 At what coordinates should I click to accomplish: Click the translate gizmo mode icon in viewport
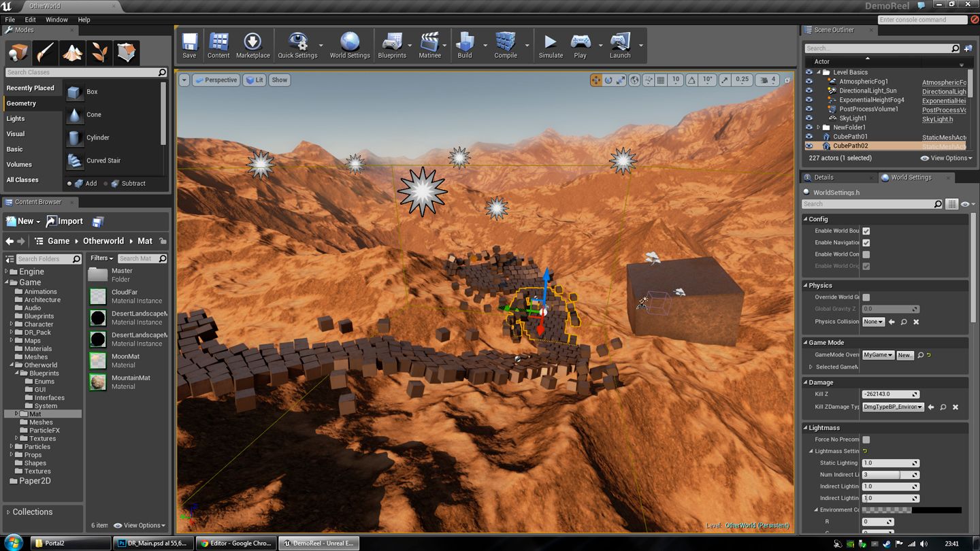(596, 80)
